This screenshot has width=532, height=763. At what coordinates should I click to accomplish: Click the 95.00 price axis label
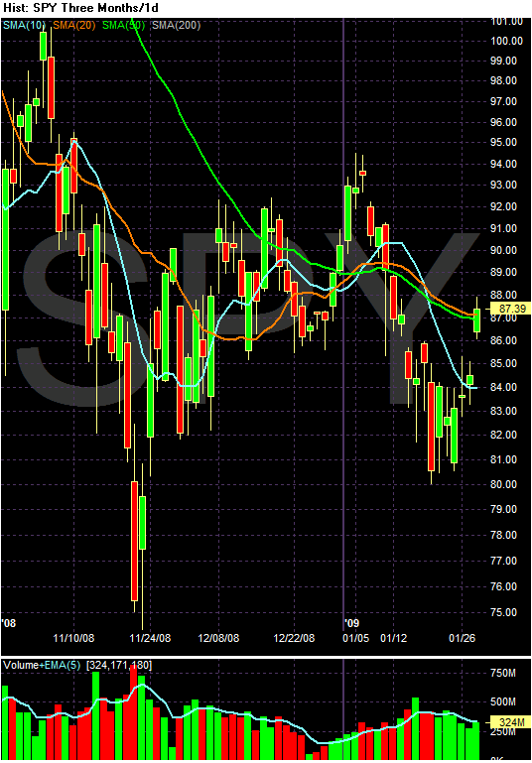click(x=504, y=142)
